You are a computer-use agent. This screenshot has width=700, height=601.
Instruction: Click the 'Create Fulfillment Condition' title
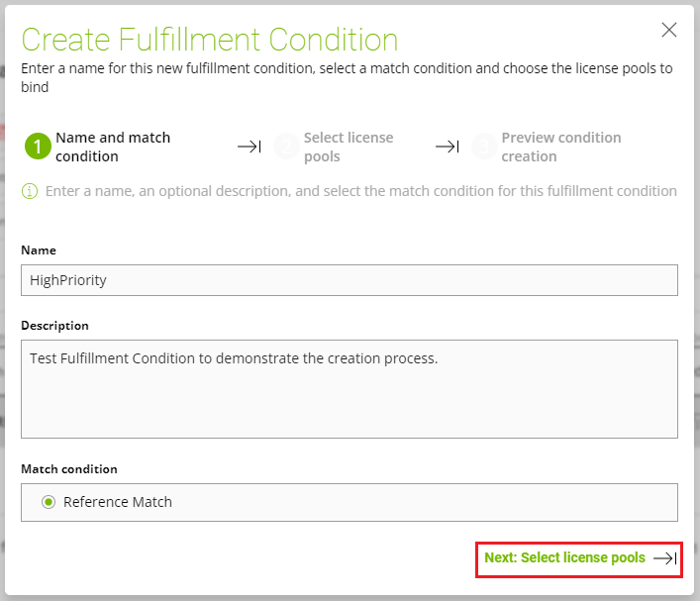point(210,40)
